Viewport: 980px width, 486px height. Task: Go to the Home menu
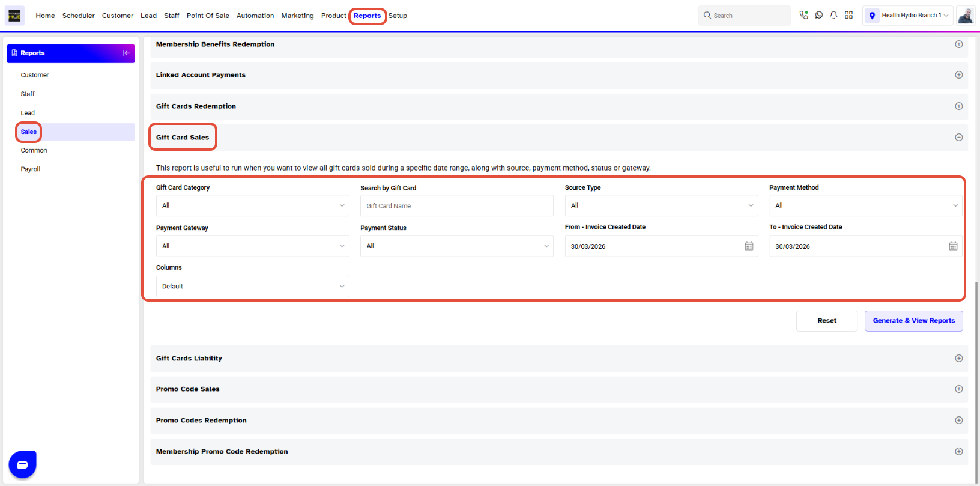45,16
